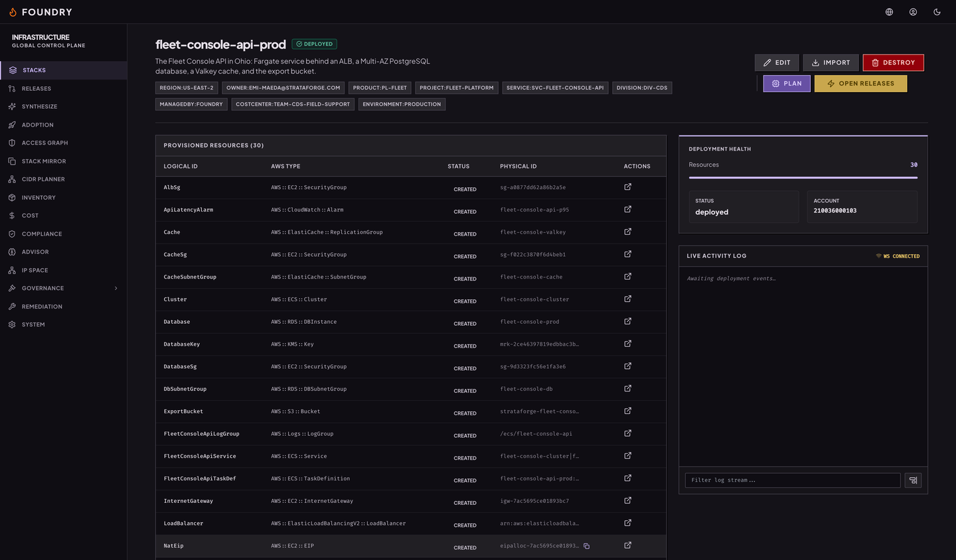Image resolution: width=956 pixels, height=560 pixels.
Task: Click the log stream filter options icon
Action: tap(913, 480)
